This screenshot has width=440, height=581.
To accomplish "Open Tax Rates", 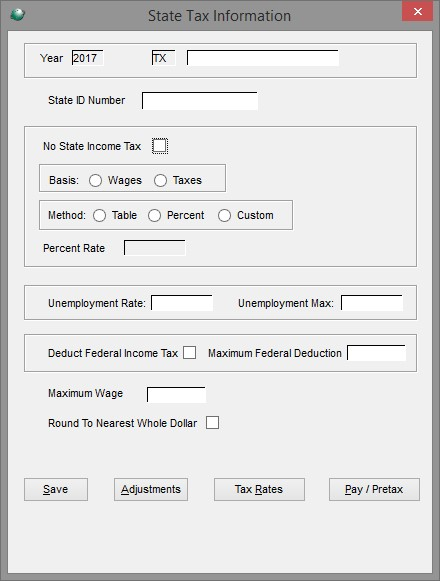I will (x=259, y=489).
